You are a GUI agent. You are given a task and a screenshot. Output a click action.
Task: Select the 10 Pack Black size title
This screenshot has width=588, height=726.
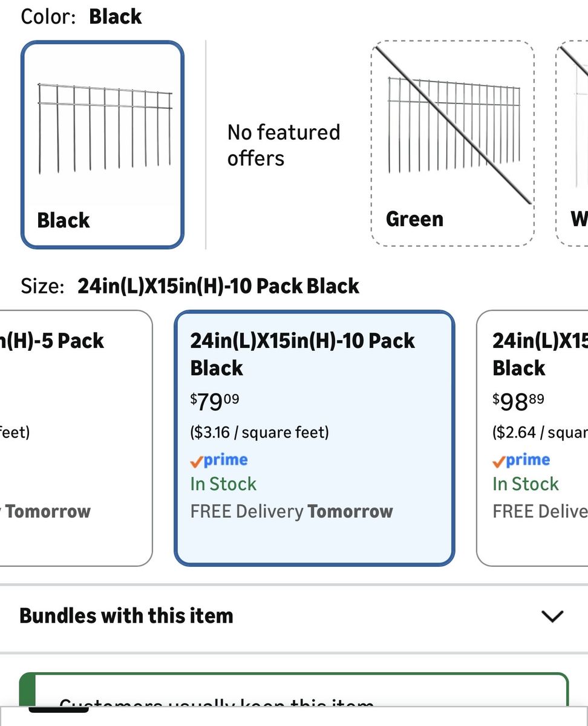tap(302, 354)
